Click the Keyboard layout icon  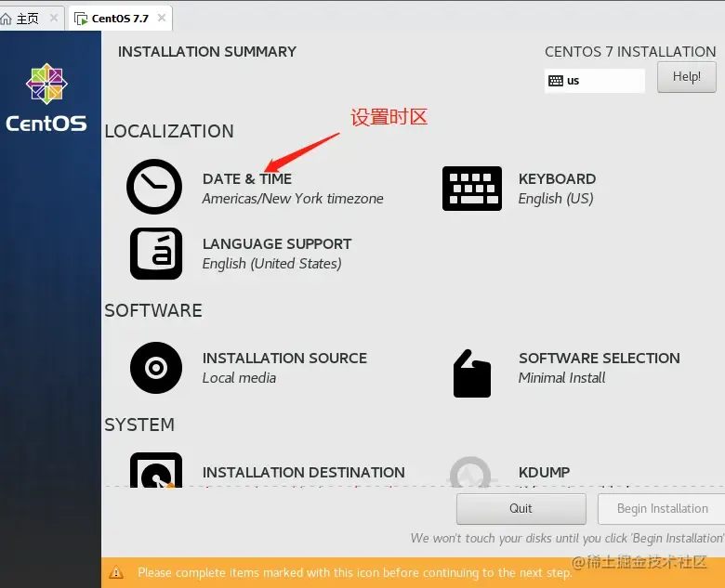pos(471,189)
